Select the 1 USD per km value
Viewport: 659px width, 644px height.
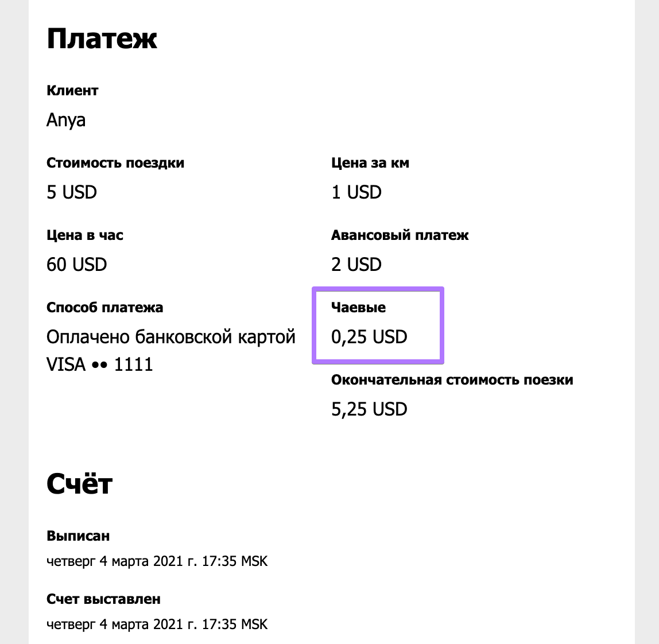pos(356,192)
